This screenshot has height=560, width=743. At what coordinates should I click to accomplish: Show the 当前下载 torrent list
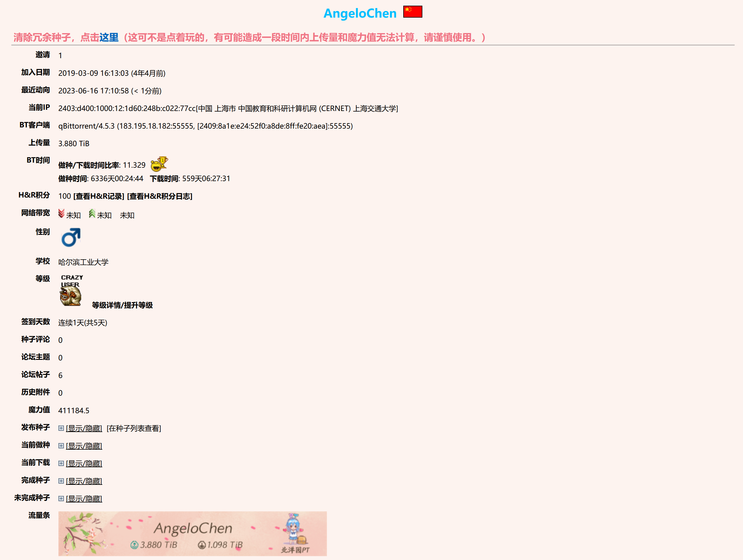84,463
